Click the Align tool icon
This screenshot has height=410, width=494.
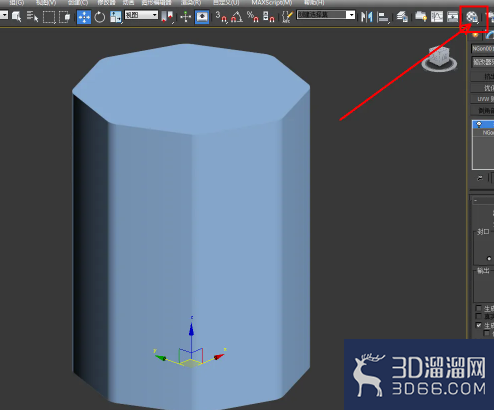[383, 17]
